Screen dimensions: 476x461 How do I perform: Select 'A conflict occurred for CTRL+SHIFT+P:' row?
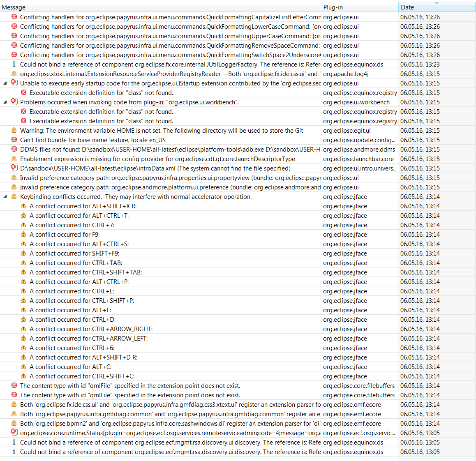(x=238, y=301)
